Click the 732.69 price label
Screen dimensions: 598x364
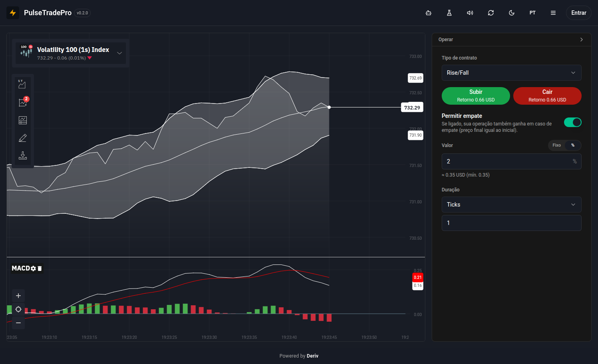[x=415, y=78]
